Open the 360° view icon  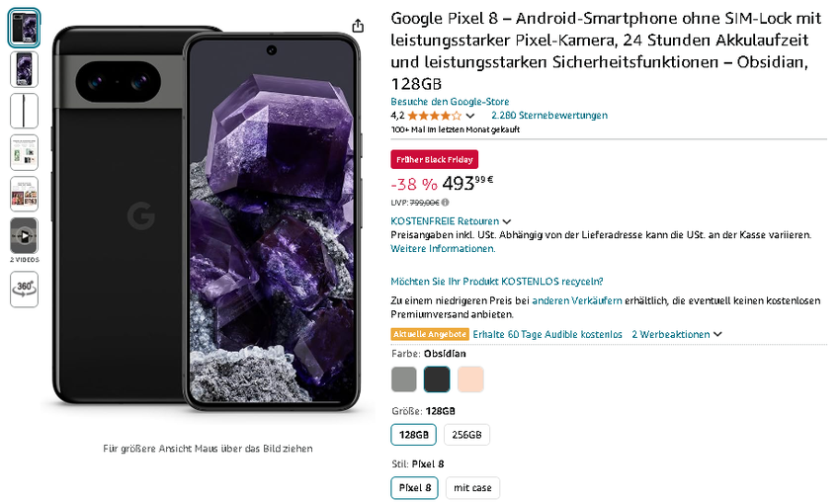click(x=24, y=289)
